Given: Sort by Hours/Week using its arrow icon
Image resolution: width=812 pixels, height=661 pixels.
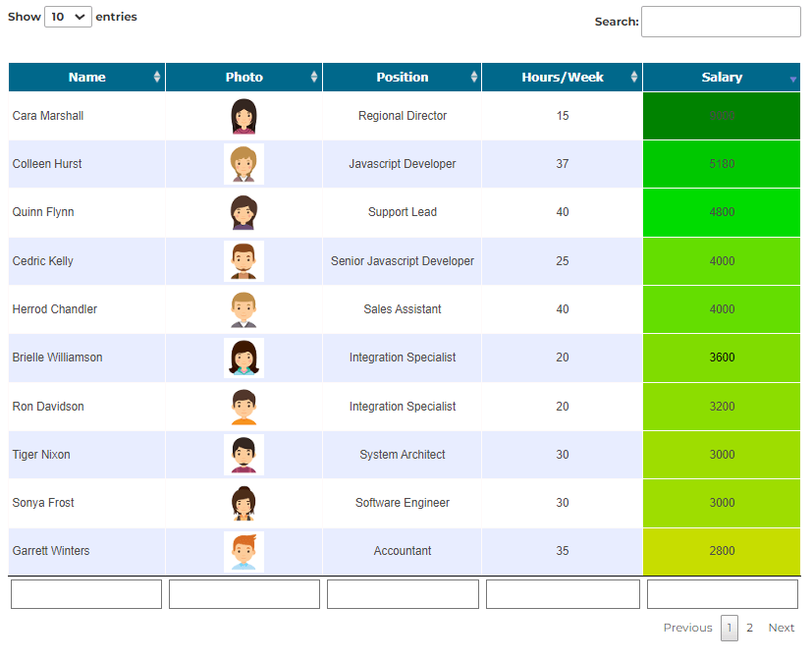Looking at the screenshot, I should (634, 78).
